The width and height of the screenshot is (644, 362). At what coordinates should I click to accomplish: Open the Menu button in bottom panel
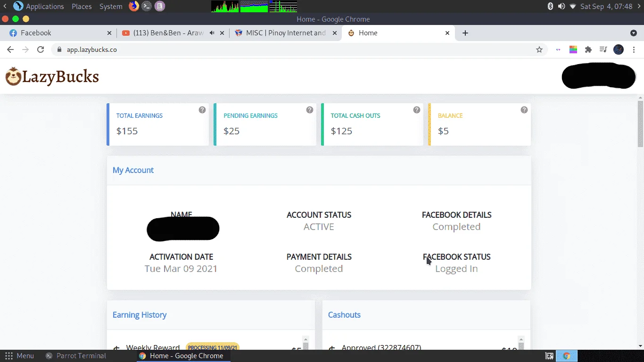click(19, 356)
